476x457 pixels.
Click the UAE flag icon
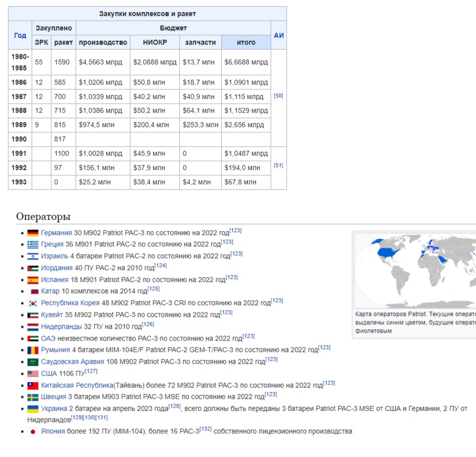(x=33, y=339)
